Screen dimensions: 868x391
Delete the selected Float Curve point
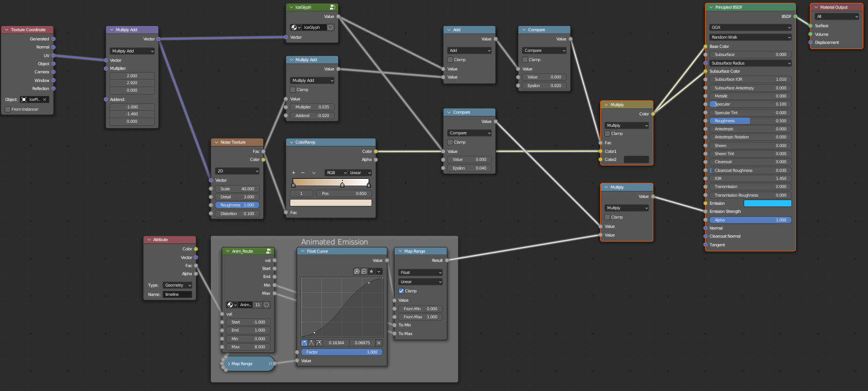(378, 343)
